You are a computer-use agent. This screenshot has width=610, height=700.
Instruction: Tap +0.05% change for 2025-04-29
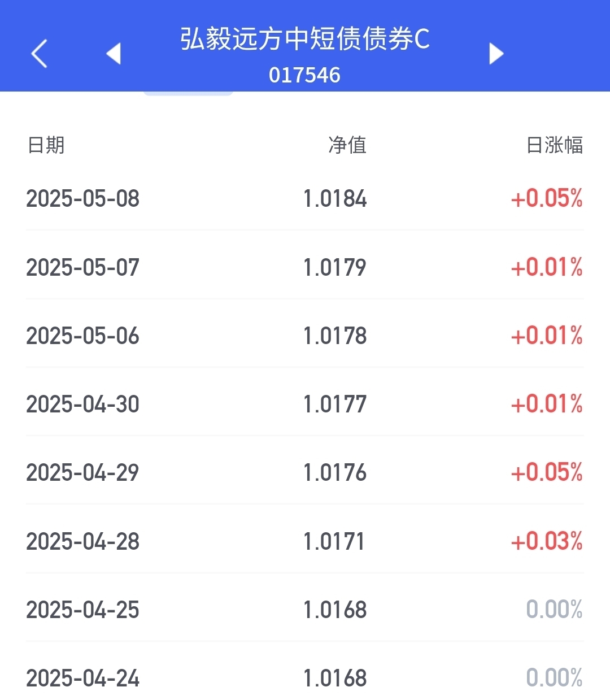(x=547, y=472)
